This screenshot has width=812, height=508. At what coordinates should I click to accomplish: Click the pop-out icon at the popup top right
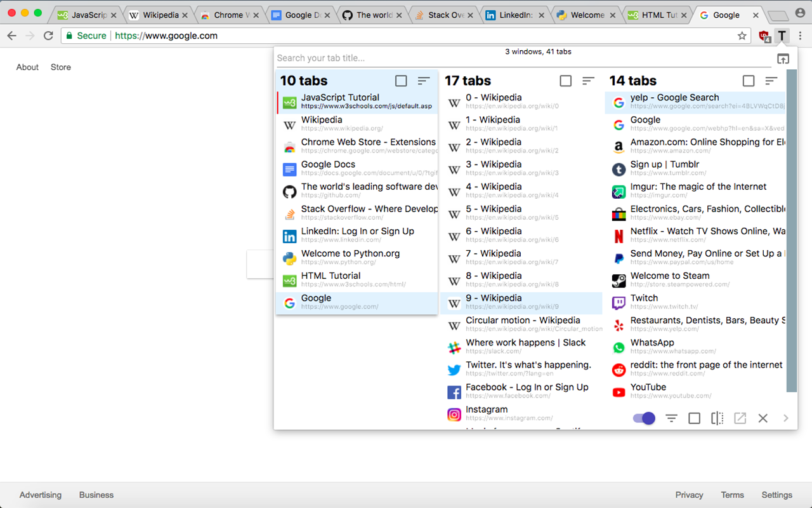tap(783, 58)
